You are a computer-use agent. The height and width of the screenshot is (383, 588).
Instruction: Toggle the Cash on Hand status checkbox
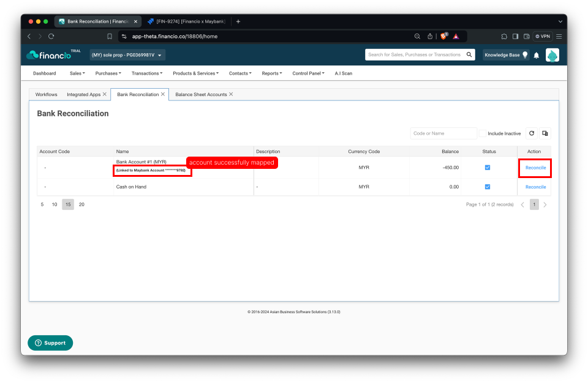[x=487, y=187]
